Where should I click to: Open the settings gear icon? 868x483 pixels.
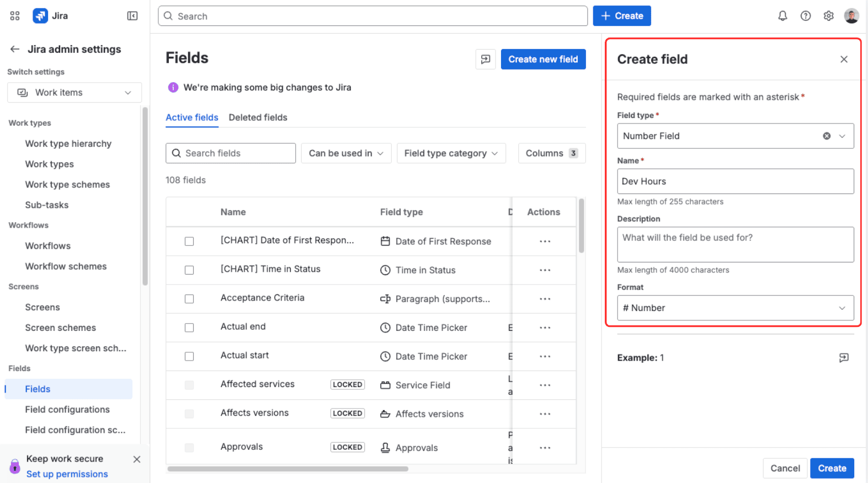pyautogui.click(x=828, y=16)
